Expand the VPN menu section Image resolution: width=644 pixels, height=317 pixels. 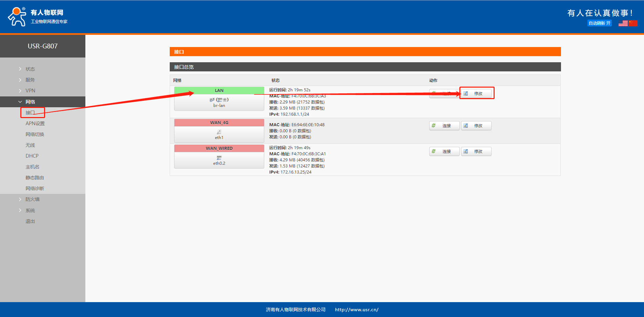pos(30,91)
